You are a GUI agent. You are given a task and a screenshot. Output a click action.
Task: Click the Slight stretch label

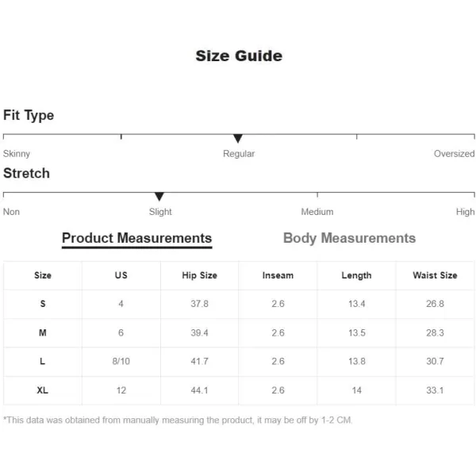(x=160, y=212)
